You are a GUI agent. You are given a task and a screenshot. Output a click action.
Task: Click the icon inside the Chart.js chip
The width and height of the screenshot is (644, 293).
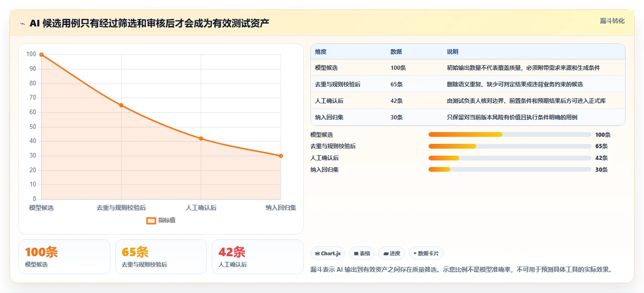[x=318, y=253]
